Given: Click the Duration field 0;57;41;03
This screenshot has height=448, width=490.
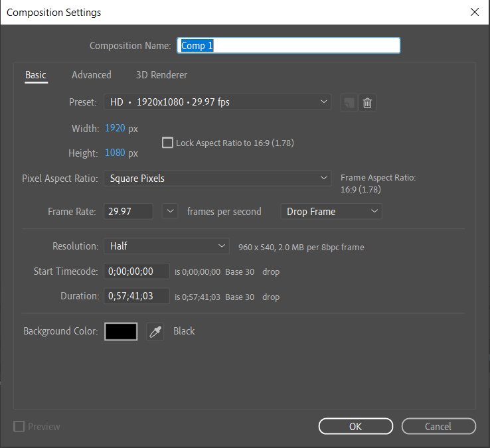Looking at the screenshot, I should (x=137, y=296).
